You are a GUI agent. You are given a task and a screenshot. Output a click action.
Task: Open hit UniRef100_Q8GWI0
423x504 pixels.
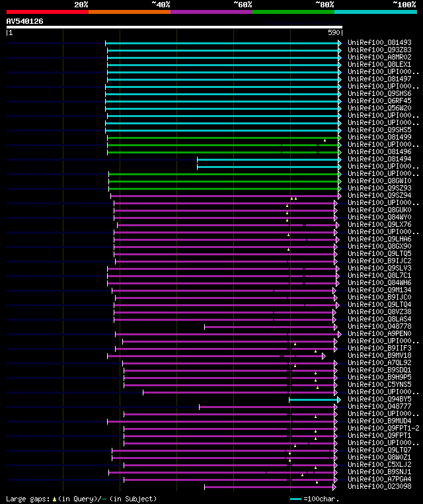point(379,181)
